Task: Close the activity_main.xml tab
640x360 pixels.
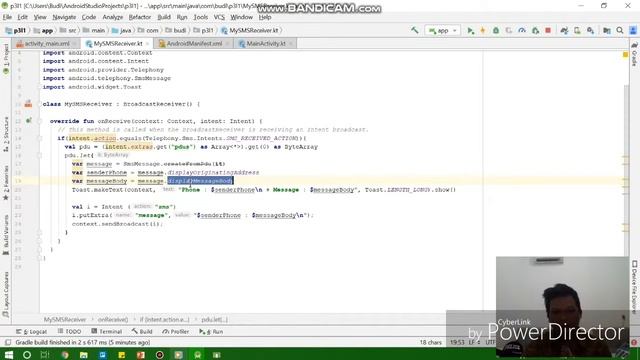Action: 74,44
